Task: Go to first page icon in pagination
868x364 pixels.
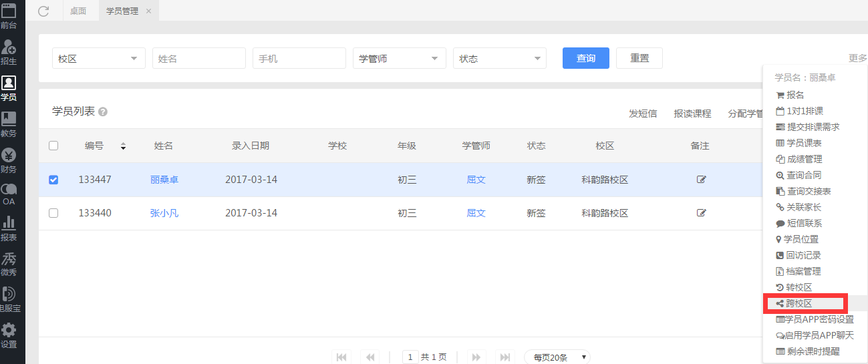Action: pyautogui.click(x=341, y=357)
